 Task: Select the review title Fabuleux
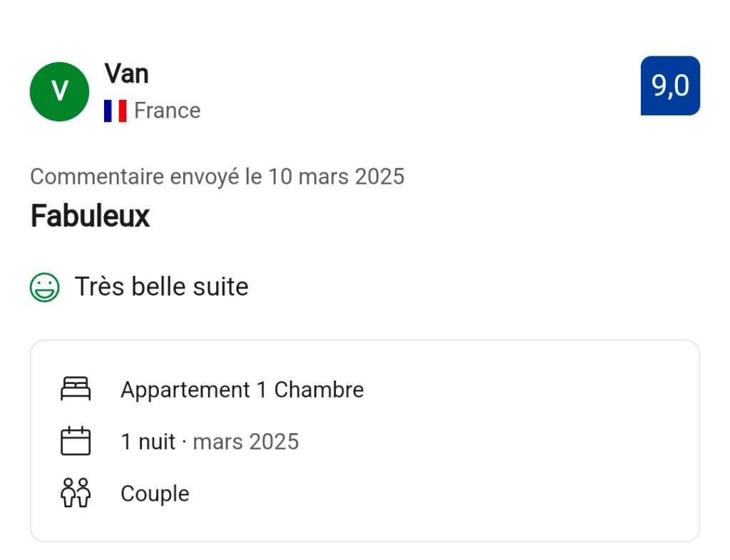click(x=90, y=216)
